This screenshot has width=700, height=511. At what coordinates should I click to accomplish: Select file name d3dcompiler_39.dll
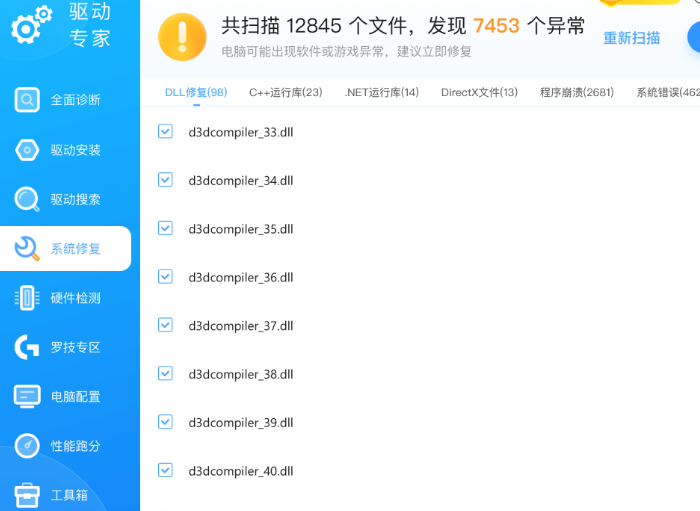click(241, 423)
